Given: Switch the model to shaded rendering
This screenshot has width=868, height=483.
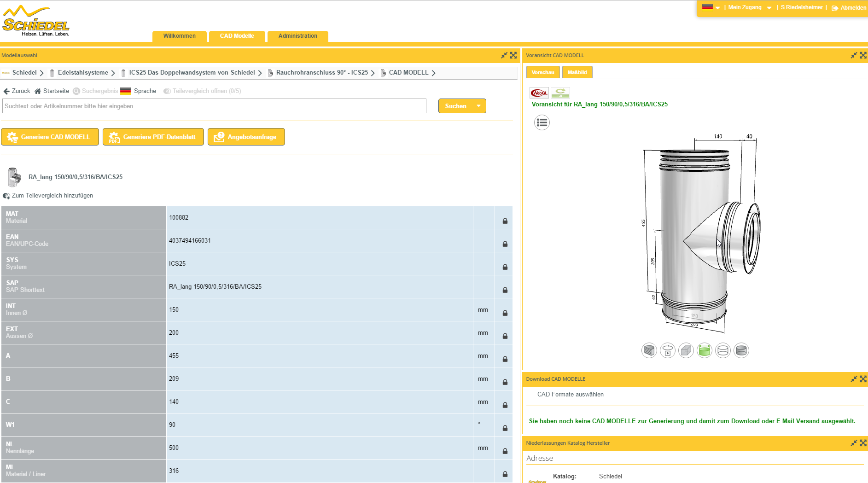Looking at the screenshot, I should 741,350.
